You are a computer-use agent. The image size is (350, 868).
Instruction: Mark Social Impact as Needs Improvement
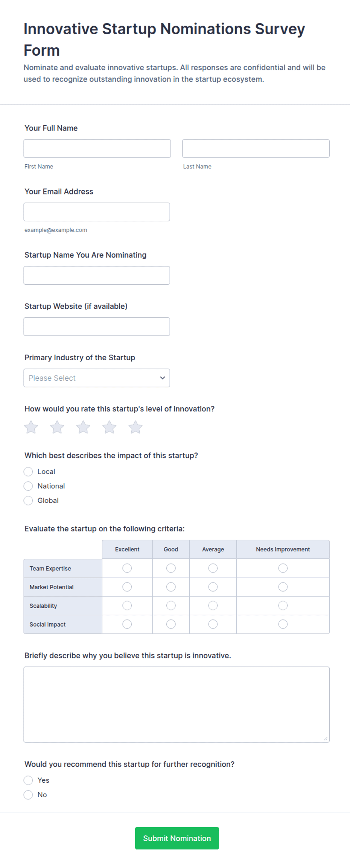coord(283,624)
